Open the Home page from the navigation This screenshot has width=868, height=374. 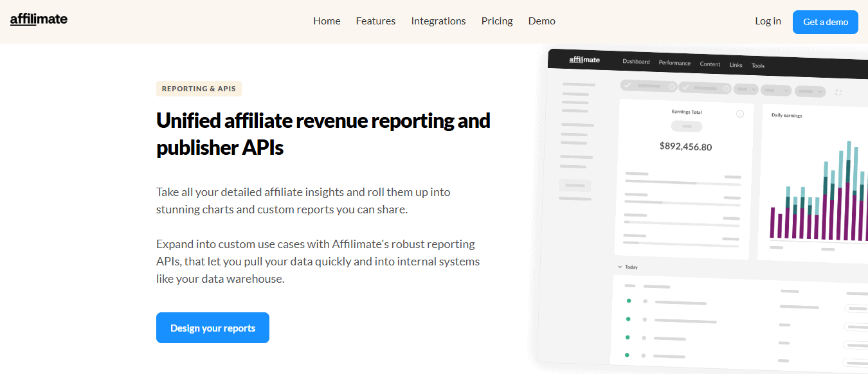(327, 21)
